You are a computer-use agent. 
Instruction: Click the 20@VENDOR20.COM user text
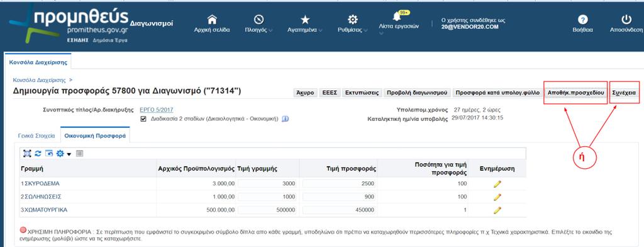[470, 26]
